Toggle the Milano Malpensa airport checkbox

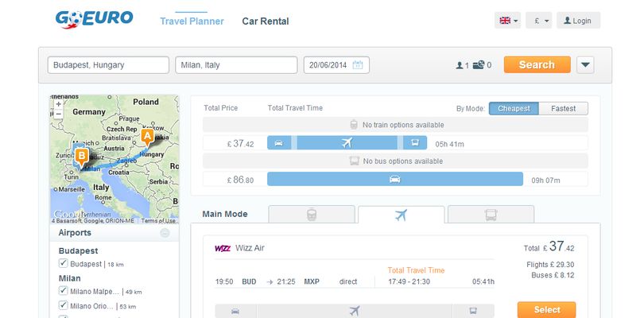64,291
